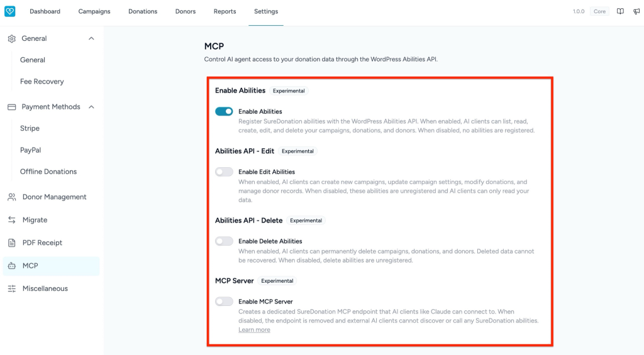Click the Core plan badge
Image resolution: width=644 pixels, height=355 pixels.
coord(599,11)
